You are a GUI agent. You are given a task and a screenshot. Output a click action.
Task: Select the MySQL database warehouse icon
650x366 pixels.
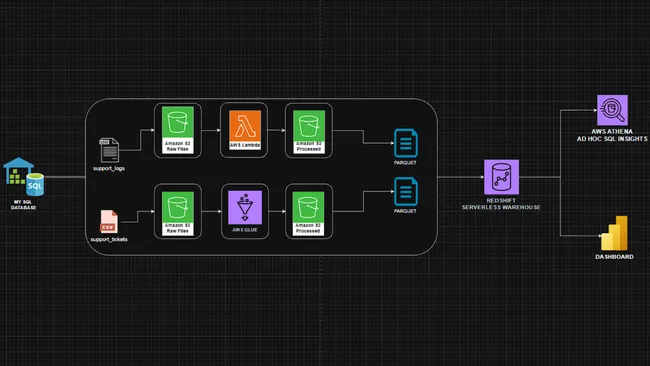pyautogui.click(x=24, y=177)
